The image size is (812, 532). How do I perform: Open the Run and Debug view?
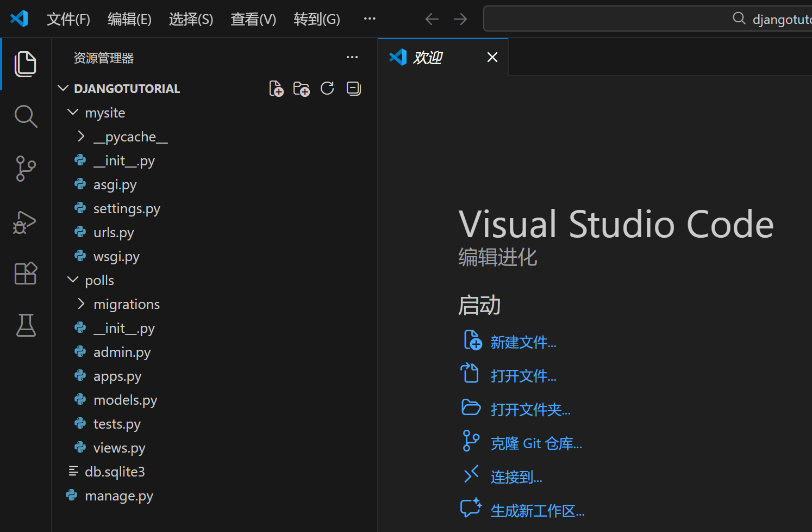coord(24,222)
